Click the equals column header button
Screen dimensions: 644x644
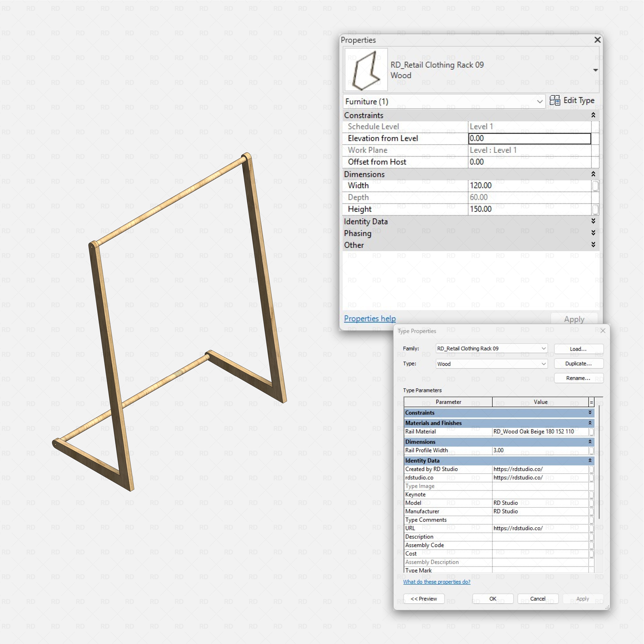coord(591,403)
